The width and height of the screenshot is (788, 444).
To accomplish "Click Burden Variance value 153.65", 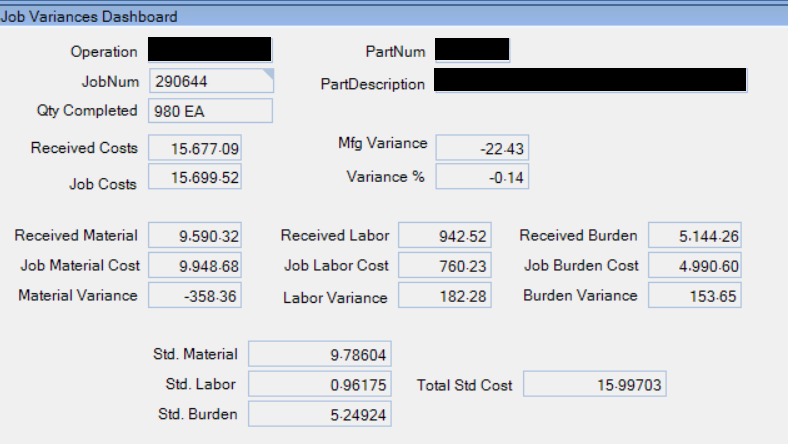I will [695, 296].
